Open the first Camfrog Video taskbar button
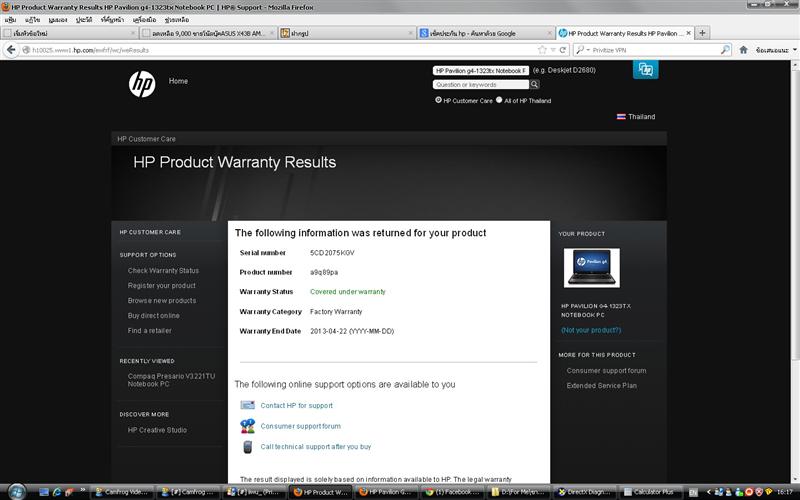The width and height of the screenshot is (800, 500). [x=122, y=492]
